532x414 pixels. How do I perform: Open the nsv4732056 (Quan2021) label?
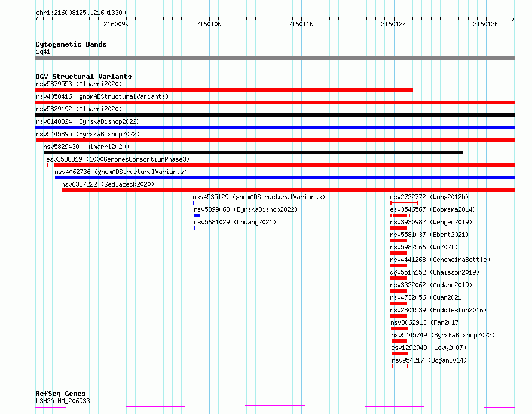(427, 297)
